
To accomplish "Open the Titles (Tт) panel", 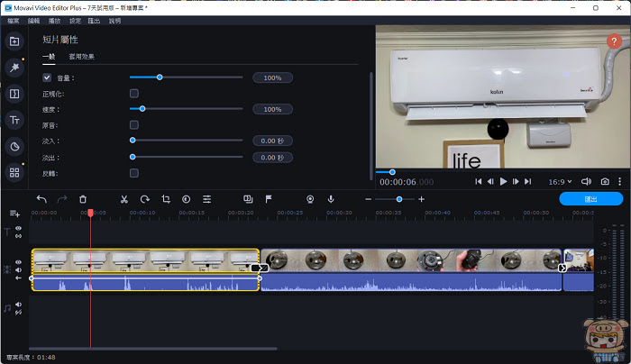I will (x=14, y=120).
